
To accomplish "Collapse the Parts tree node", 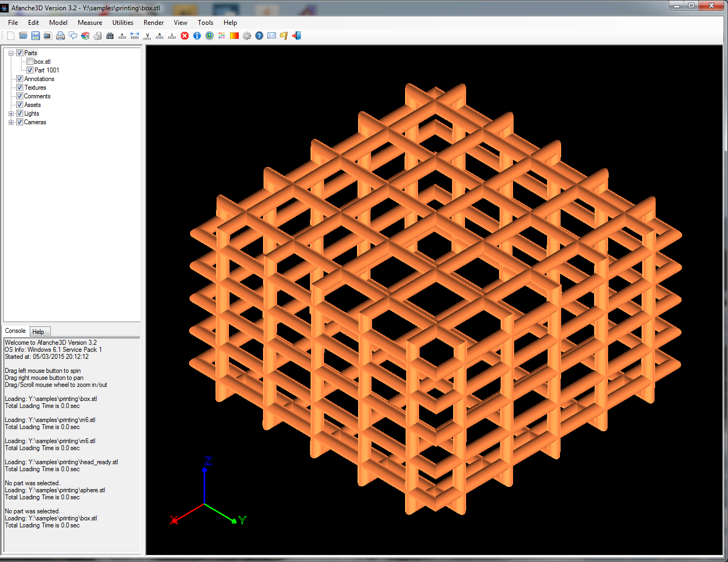I will (x=11, y=53).
